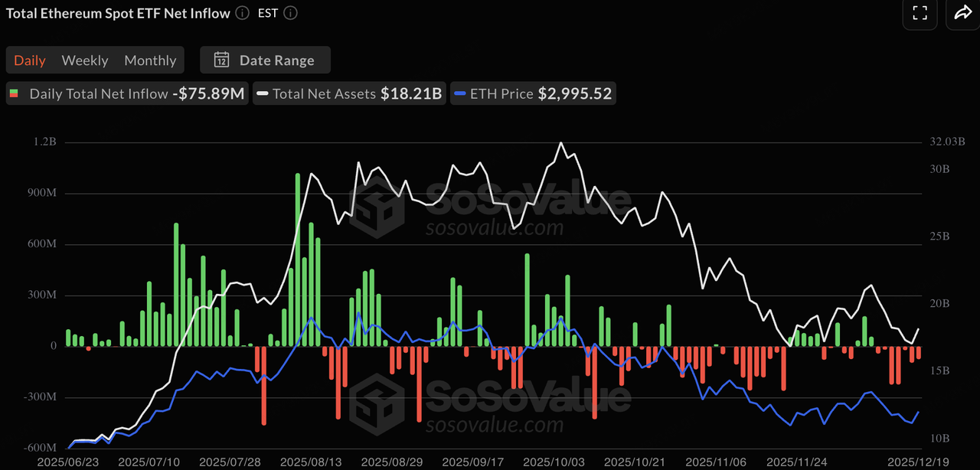Click the white line marker for Total Net Assets
The height and width of the screenshot is (470, 980).
tap(263, 94)
